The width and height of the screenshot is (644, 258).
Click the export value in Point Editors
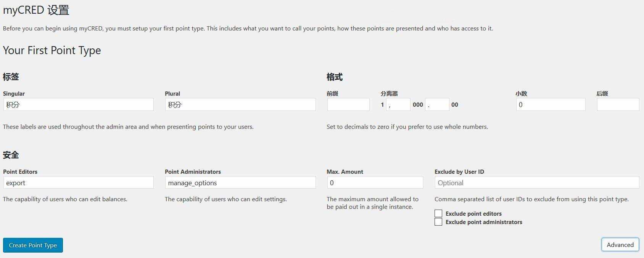[15, 183]
